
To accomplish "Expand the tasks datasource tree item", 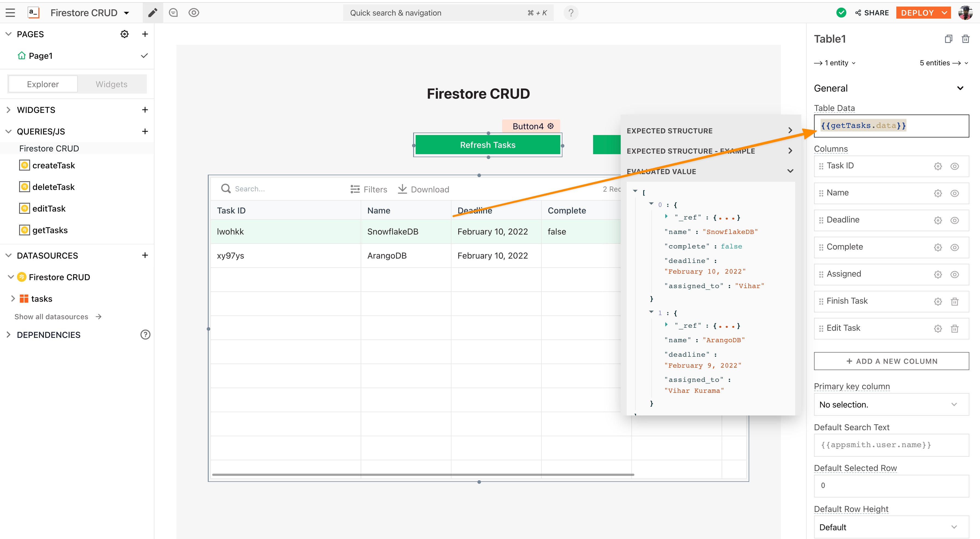I will coord(13,298).
